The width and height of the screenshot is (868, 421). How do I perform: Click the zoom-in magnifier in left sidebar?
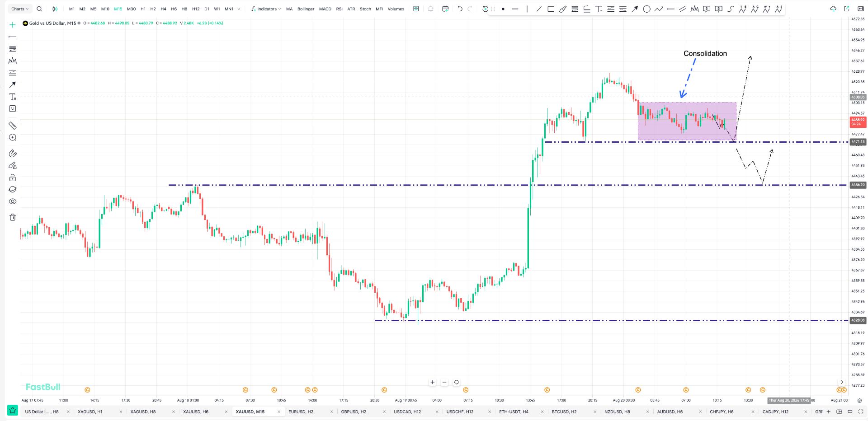[13, 137]
